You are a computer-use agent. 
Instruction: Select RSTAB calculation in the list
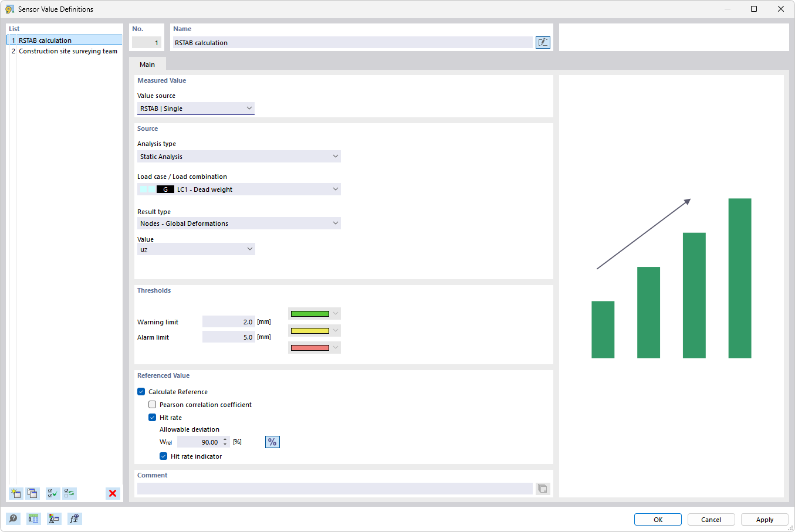[x=65, y=40]
